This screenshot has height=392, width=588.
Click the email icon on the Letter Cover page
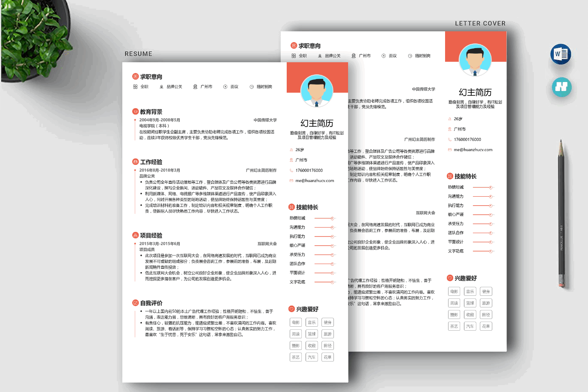(450, 150)
